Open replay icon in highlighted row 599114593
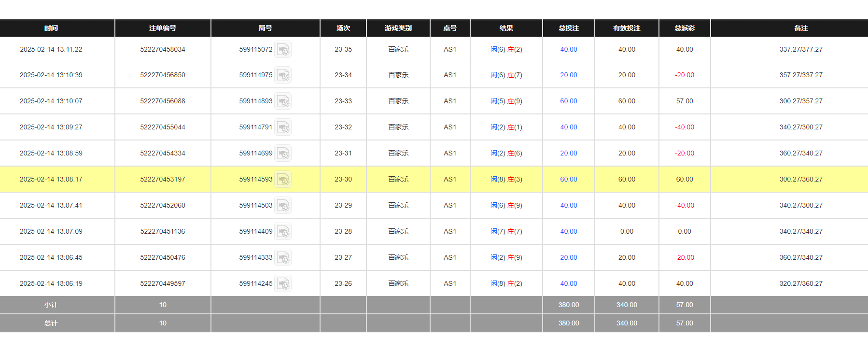 point(283,180)
